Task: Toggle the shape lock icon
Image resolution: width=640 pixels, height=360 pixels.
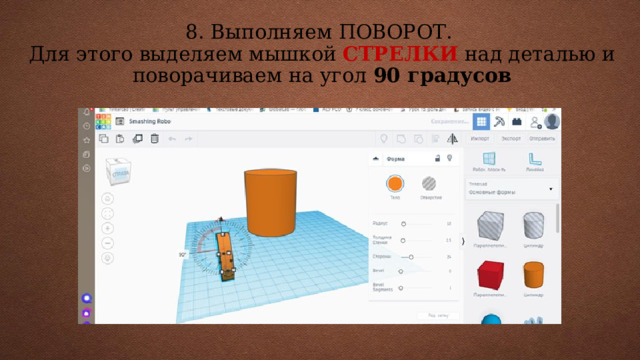Action: pos(437,158)
